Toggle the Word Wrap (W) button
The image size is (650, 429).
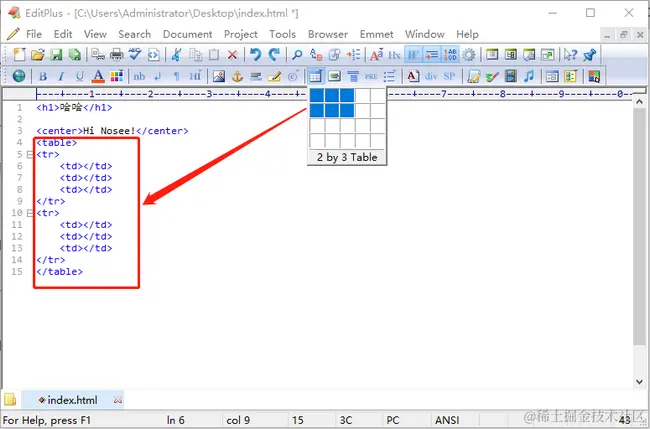tap(413, 54)
